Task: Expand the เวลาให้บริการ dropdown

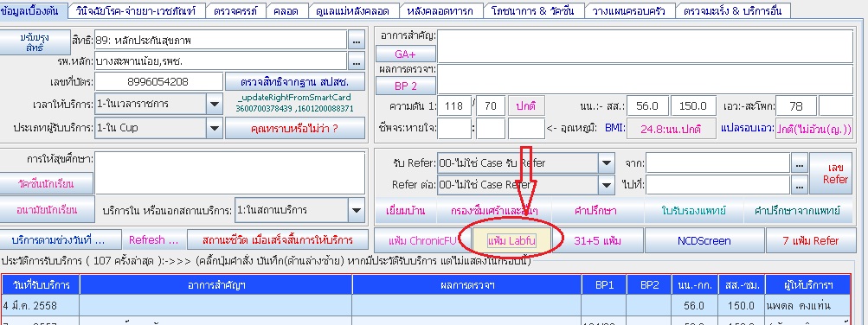Action: pyautogui.click(x=214, y=104)
